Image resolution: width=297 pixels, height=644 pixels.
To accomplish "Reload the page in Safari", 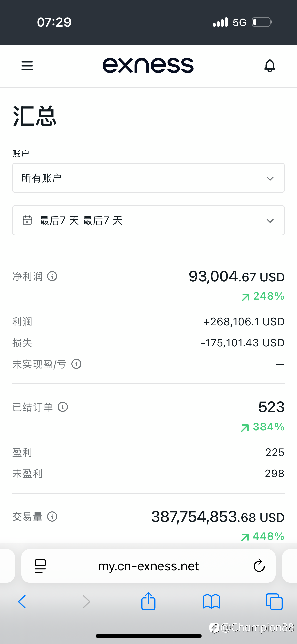I will pyautogui.click(x=259, y=566).
